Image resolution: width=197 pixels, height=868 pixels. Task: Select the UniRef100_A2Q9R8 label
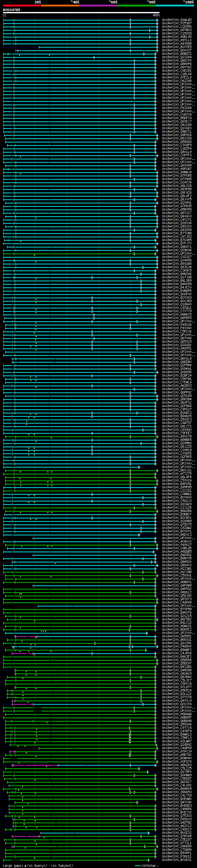pyautogui.click(x=177, y=521)
